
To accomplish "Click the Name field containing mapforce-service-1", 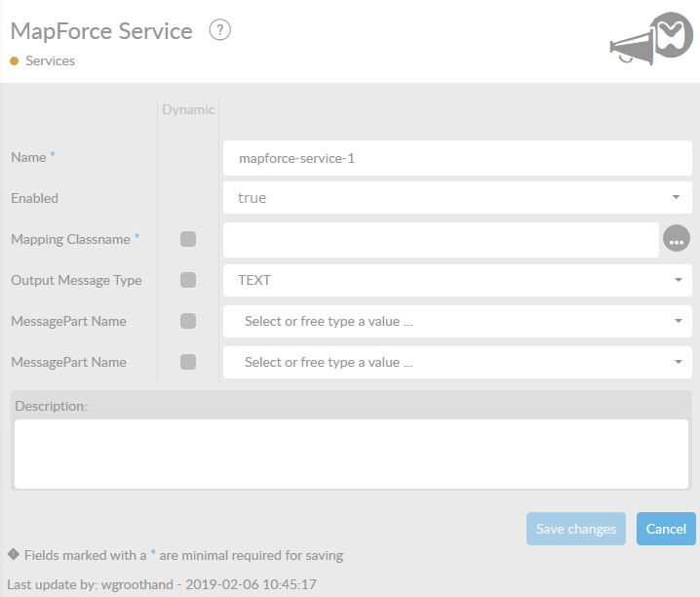I will (x=457, y=157).
